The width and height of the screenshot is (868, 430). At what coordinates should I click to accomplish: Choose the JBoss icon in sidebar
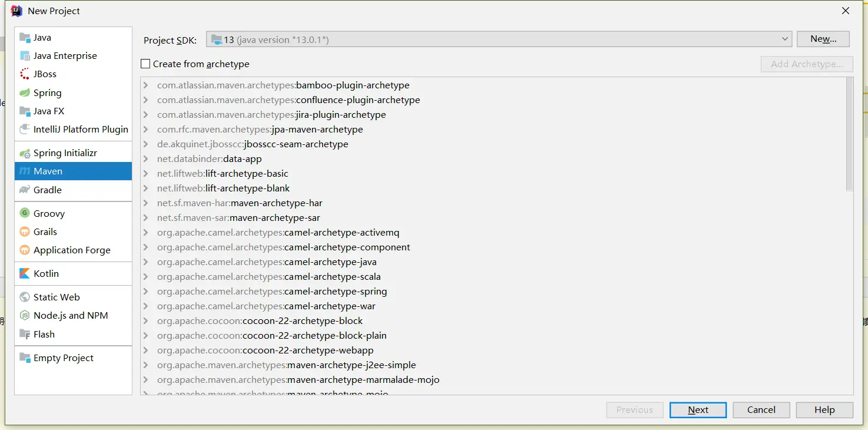(25, 74)
